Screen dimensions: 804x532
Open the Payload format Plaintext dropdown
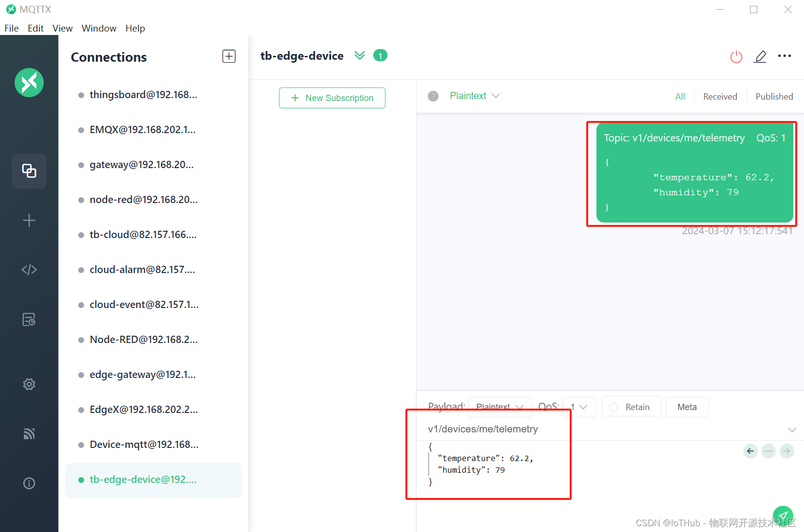click(x=499, y=407)
